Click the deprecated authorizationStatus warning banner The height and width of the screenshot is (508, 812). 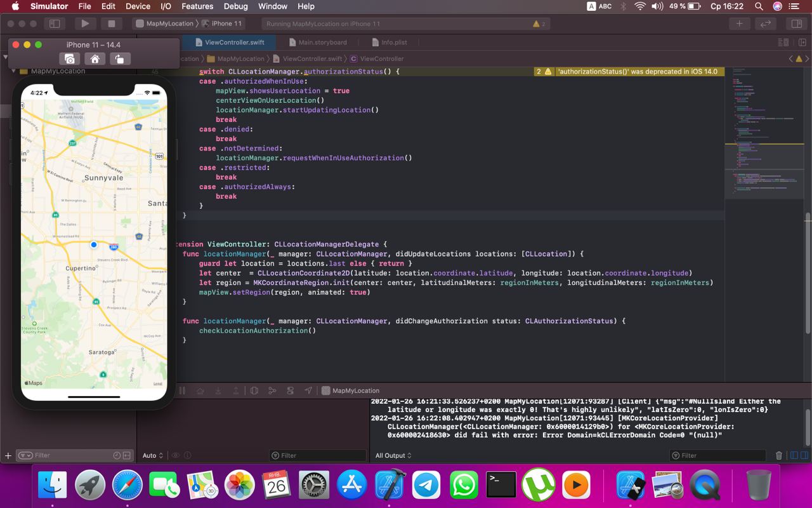tap(629, 72)
